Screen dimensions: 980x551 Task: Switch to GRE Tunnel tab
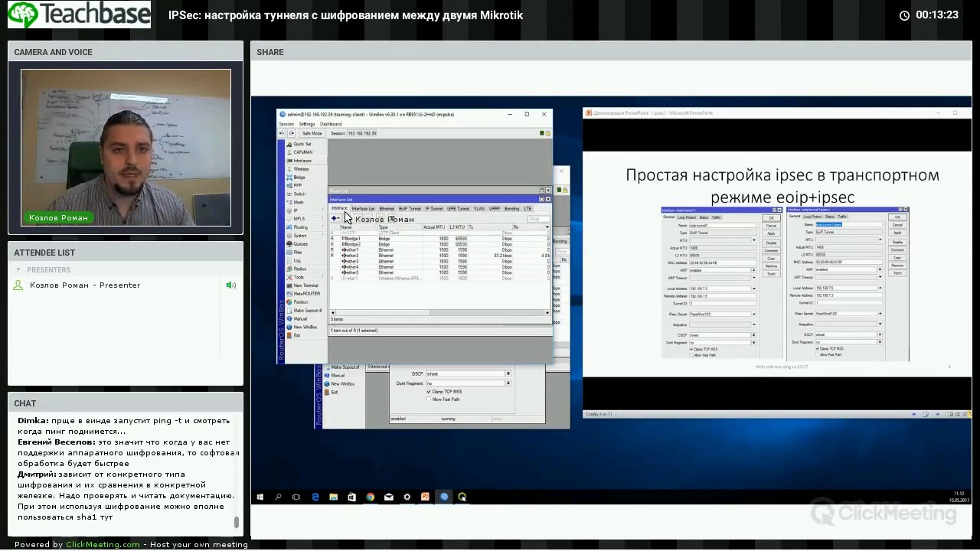[458, 209]
